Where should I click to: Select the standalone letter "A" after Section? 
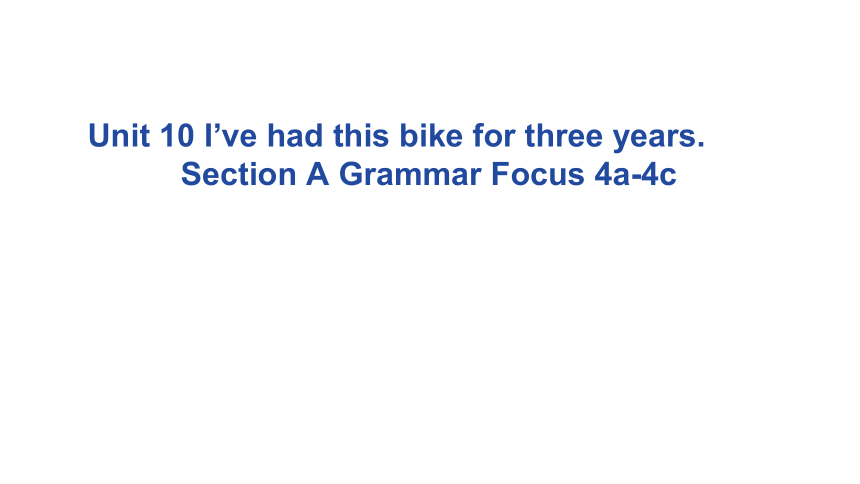(318, 174)
